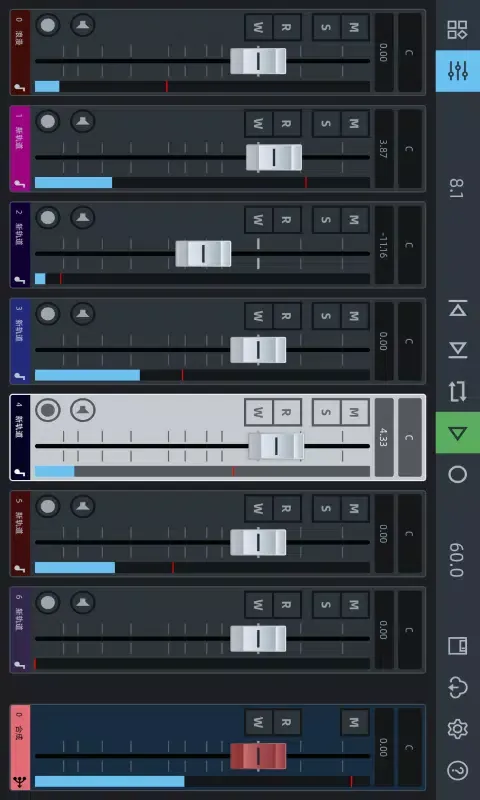Solo track 1 with the S button

click(x=326, y=123)
